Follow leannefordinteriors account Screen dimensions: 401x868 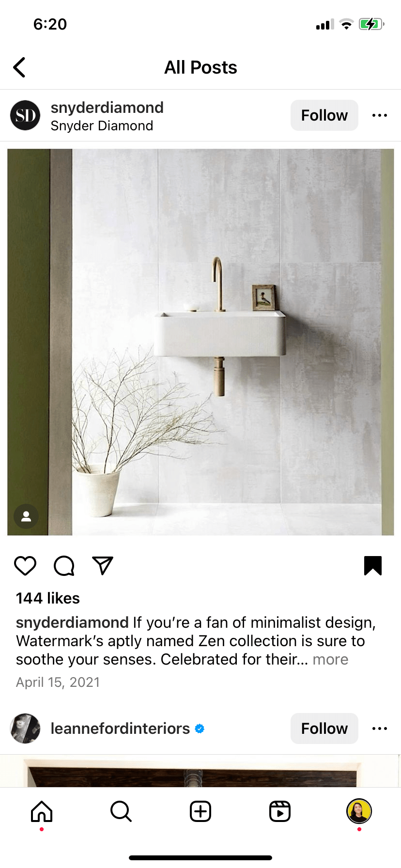[324, 728]
